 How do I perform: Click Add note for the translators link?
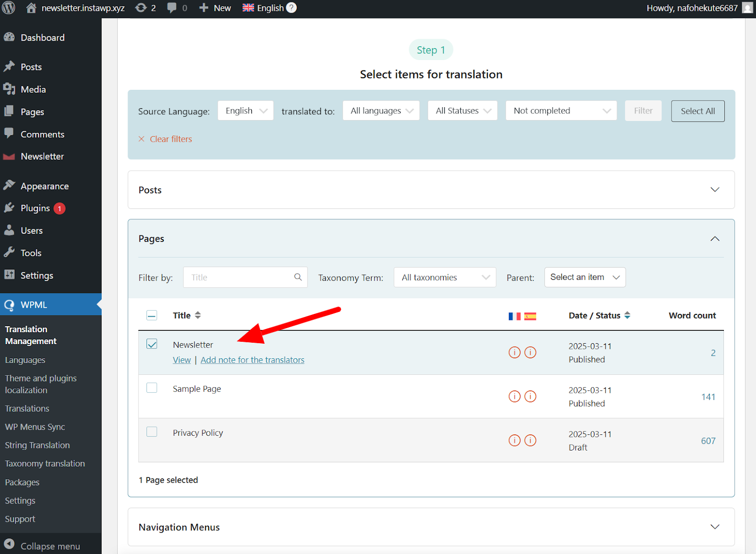[252, 360]
